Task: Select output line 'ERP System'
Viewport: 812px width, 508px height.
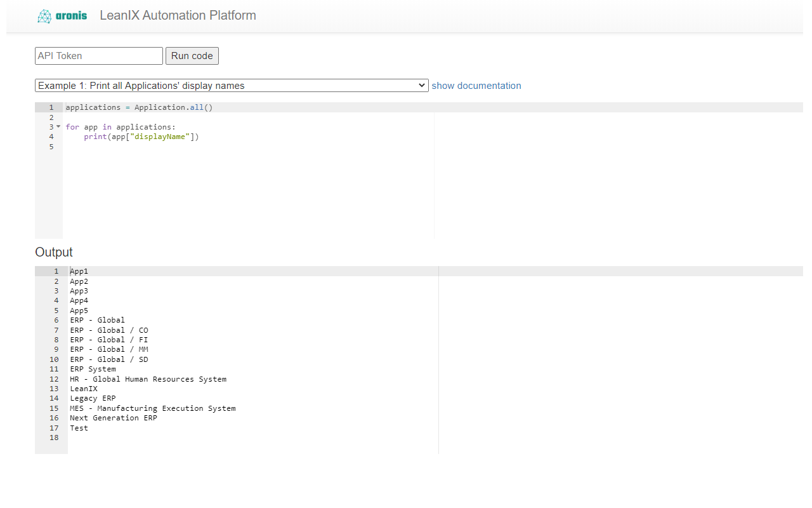Action: coord(93,369)
